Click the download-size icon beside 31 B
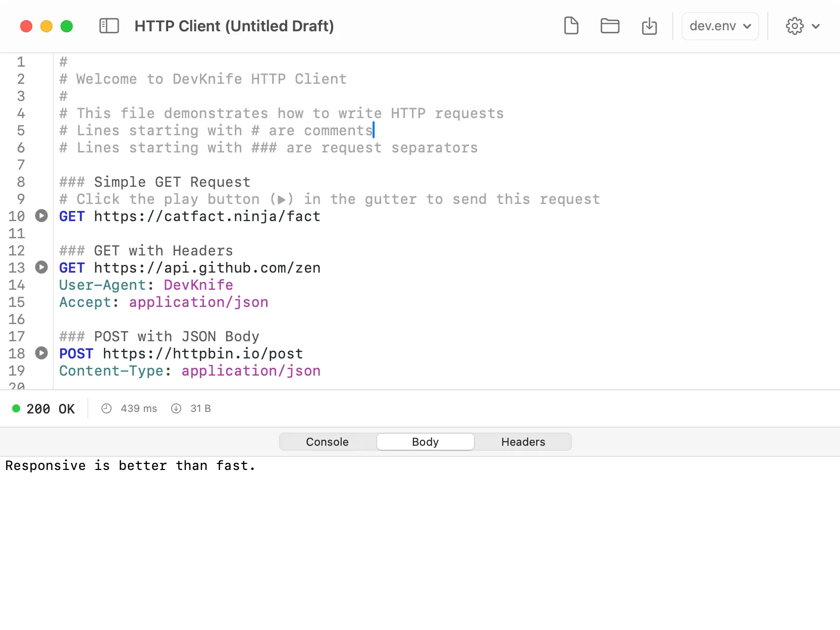 [x=176, y=408]
